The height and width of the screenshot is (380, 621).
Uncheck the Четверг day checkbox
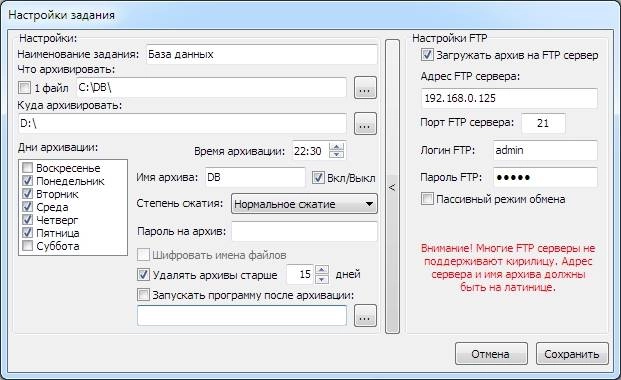[27, 220]
